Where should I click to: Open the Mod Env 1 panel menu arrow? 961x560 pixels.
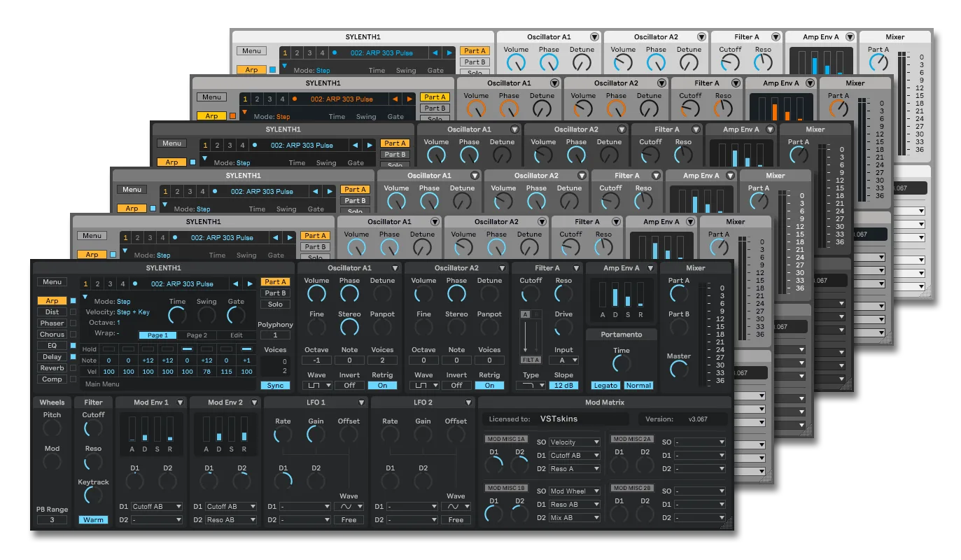tap(181, 402)
